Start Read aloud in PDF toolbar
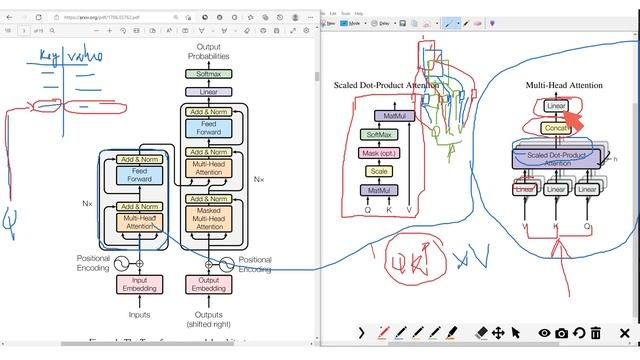 pos(169,31)
